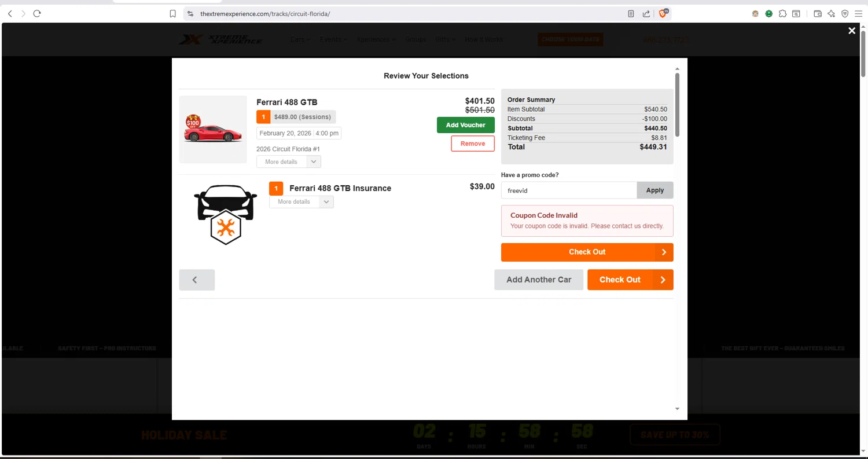Click the red Ferrari 488 GTB thumbnail
Viewport: 868px width, 459px height.
pyautogui.click(x=213, y=130)
